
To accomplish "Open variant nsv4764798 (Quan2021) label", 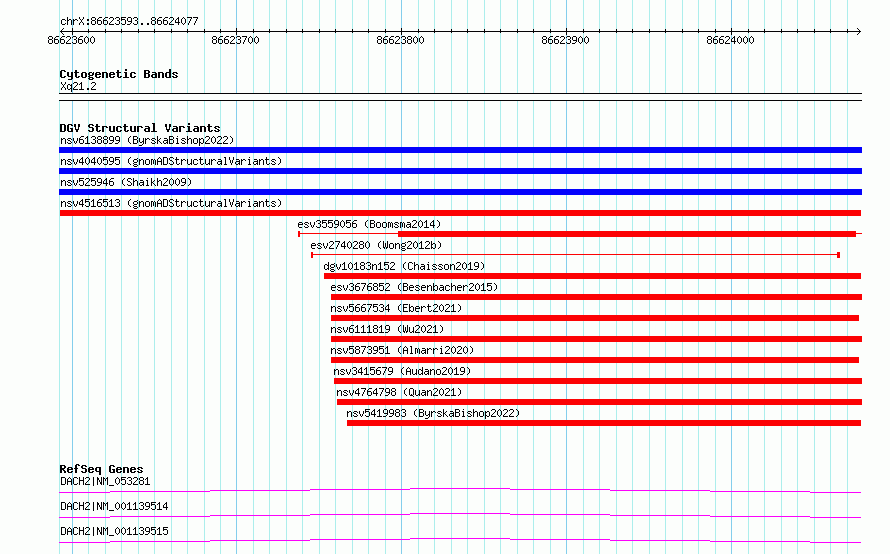I will [399, 392].
